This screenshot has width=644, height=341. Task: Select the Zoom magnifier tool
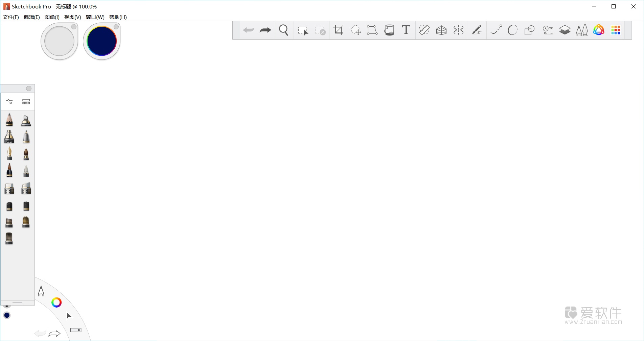click(284, 30)
